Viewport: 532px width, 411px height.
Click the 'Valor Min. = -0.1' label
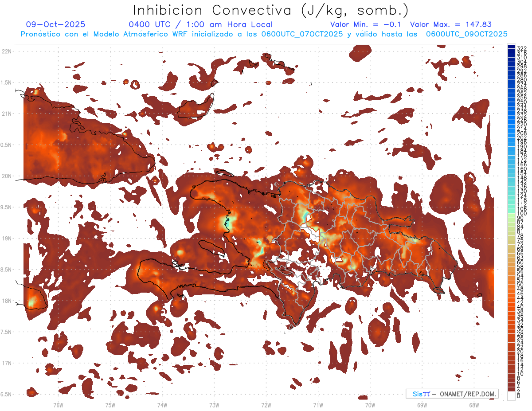(x=366, y=24)
